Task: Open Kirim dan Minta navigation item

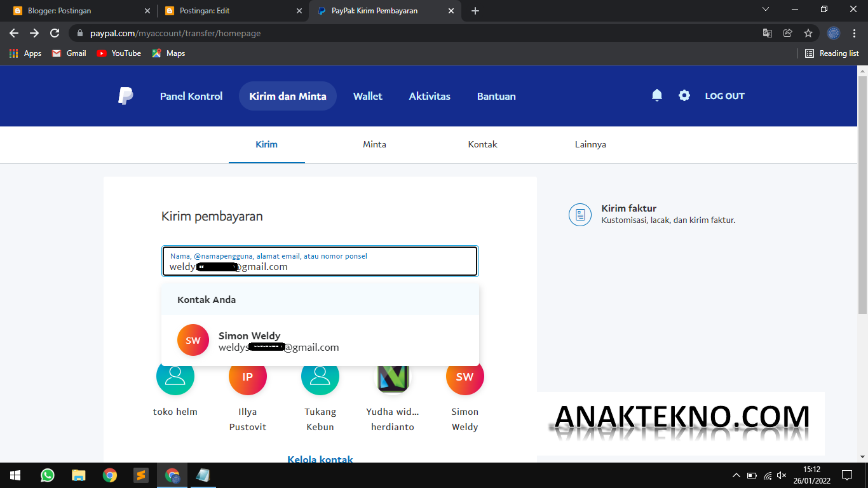Action: pos(288,96)
